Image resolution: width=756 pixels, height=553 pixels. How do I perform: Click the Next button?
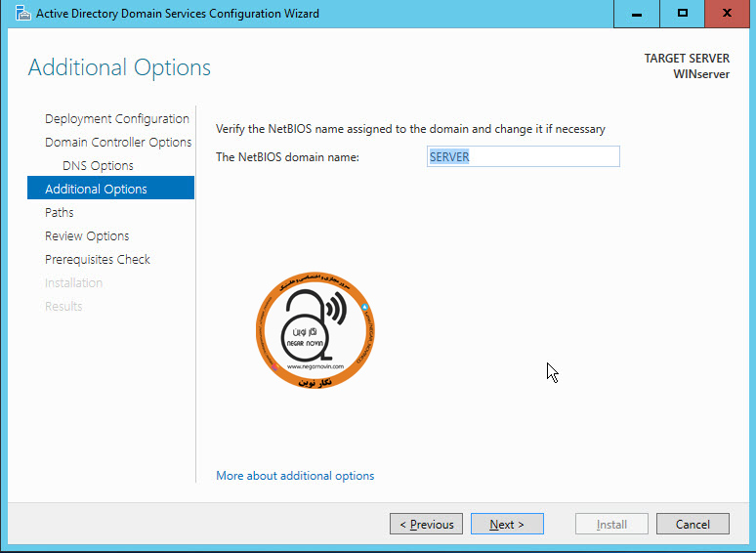[x=507, y=524]
